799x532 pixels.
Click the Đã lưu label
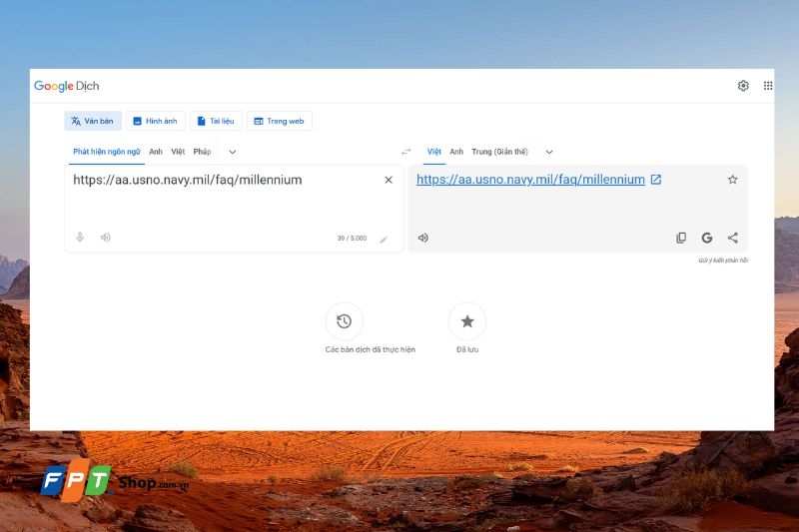pyautogui.click(x=467, y=349)
